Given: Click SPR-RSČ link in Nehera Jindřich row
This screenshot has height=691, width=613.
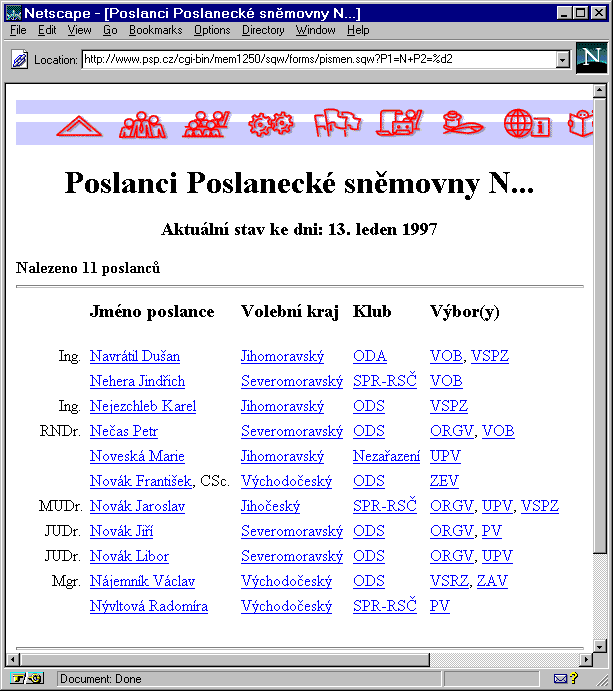Looking at the screenshot, I should [385, 381].
